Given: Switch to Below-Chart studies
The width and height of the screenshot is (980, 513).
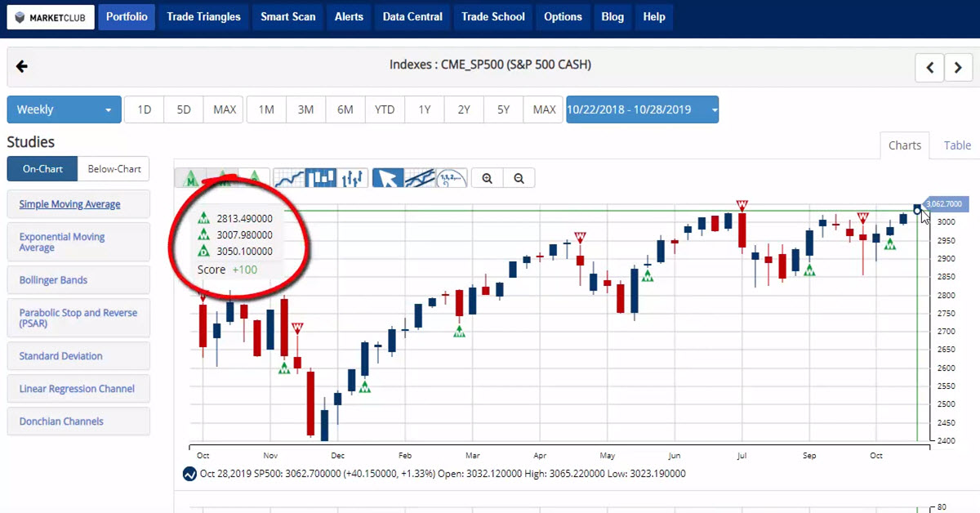Looking at the screenshot, I should [x=114, y=169].
